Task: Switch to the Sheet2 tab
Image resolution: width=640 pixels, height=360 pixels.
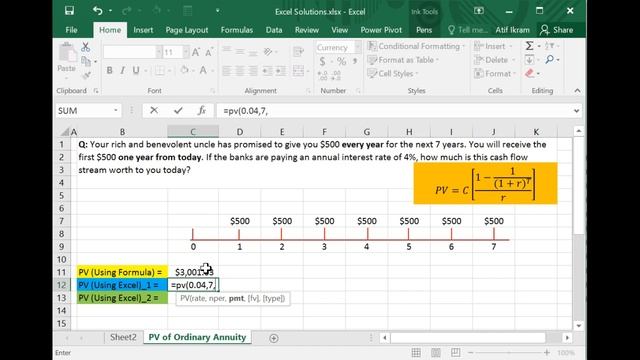Action: pyautogui.click(x=123, y=337)
